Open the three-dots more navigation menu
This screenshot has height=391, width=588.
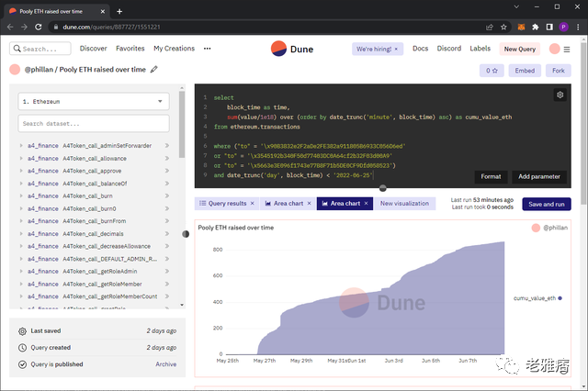pos(207,49)
